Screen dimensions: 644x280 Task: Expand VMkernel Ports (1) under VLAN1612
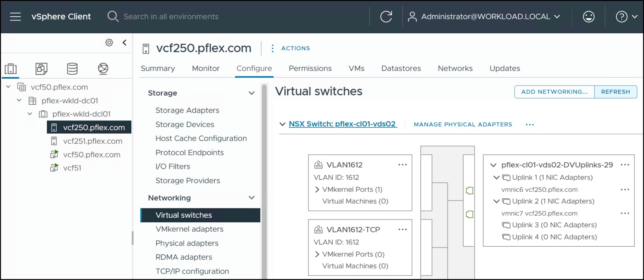point(317,189)
